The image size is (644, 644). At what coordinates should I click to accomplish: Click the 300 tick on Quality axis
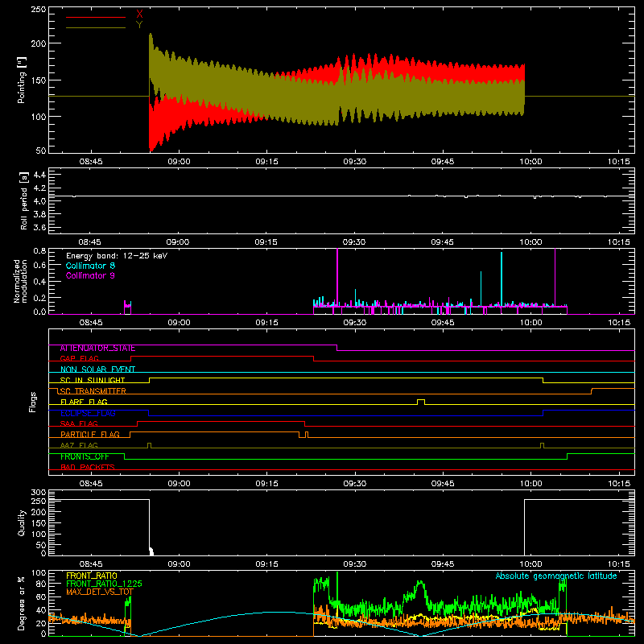39,493
